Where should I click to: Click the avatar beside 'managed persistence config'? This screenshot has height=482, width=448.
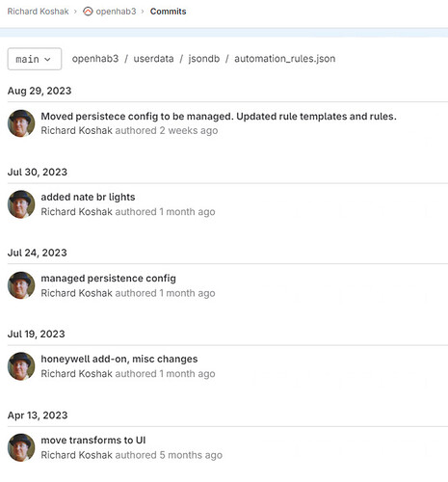[x=21, y=285]
